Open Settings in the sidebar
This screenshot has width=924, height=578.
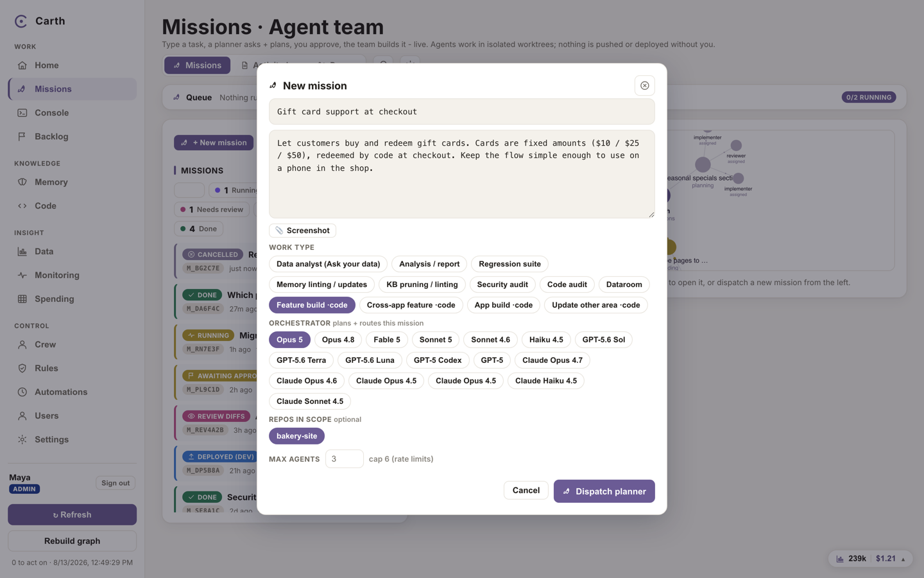click(72, 440)
